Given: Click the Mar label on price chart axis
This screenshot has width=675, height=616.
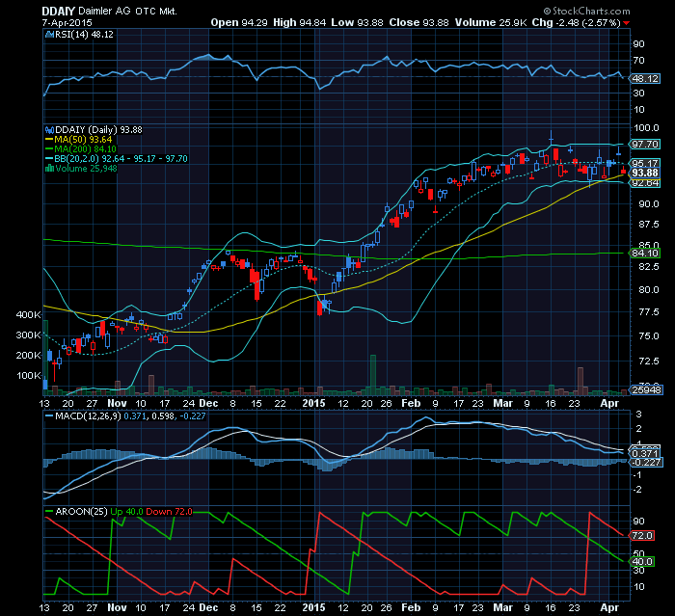Looking at the screenshot, I should click(x=502, y=403).
